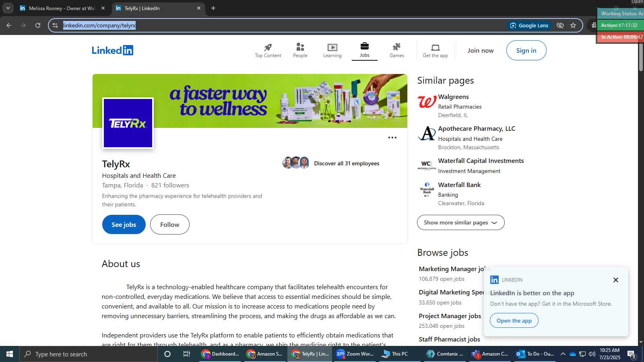Click the crossed-out eye icon in address bar

560,25
